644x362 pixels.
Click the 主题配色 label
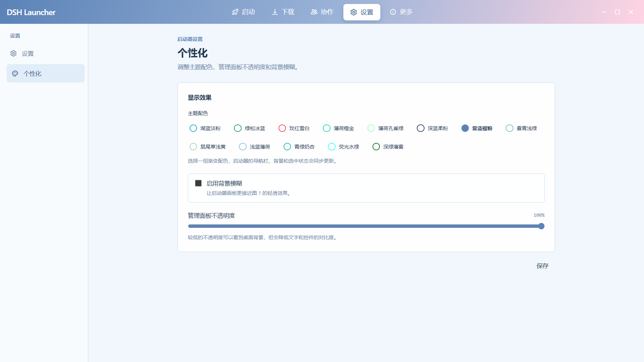[x=198, y=113]
